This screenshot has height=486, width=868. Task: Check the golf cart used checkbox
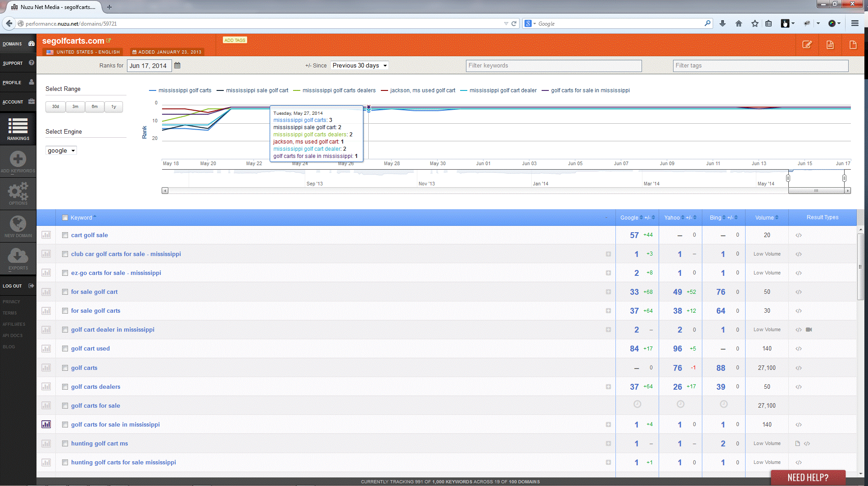point(65,348)
